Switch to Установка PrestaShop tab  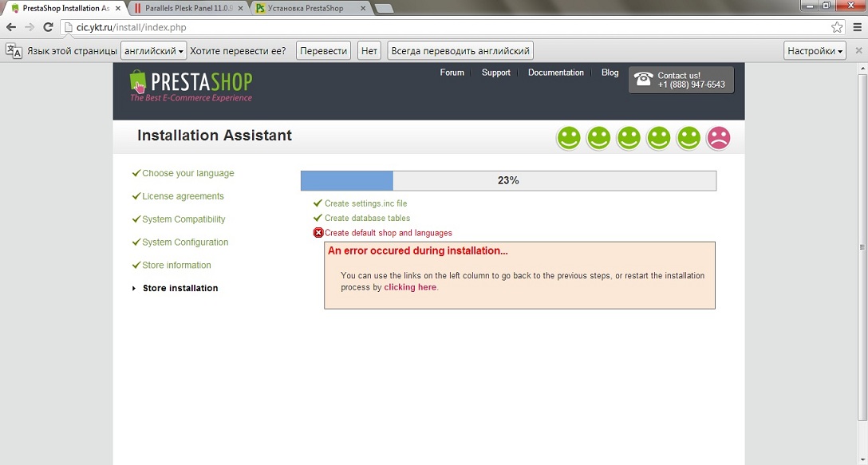click(x=310, y=8)
